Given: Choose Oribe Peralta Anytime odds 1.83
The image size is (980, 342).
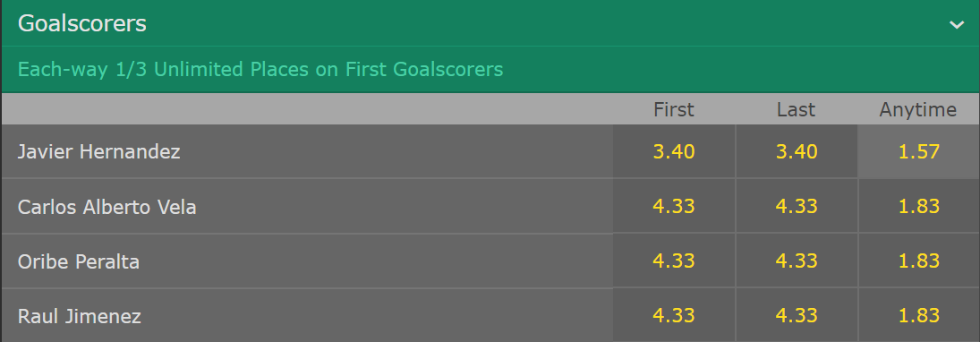Looking at the screenshot, I should (919, 261).
